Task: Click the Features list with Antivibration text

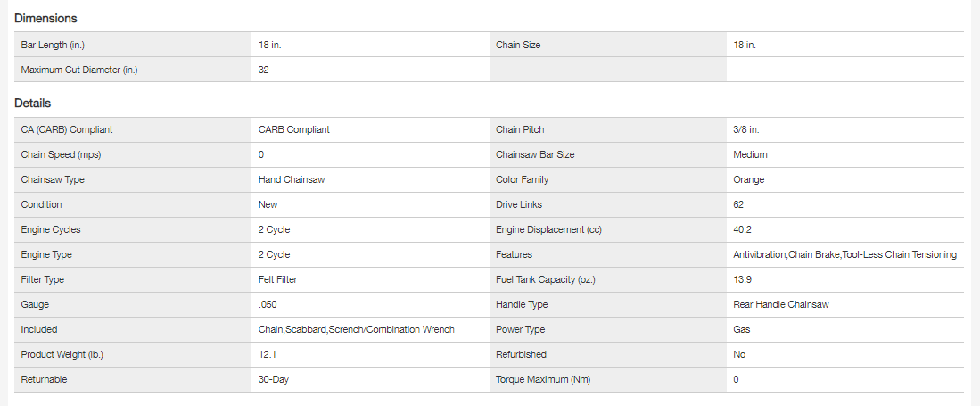Action: 844,254
